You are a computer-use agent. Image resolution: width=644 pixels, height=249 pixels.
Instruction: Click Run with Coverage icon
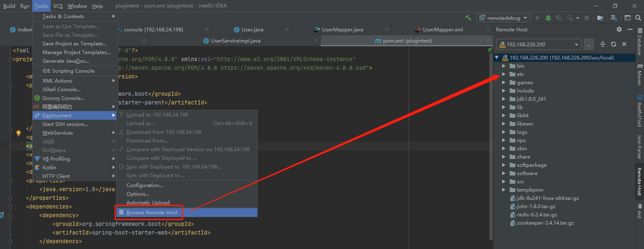tap(559, 18)
